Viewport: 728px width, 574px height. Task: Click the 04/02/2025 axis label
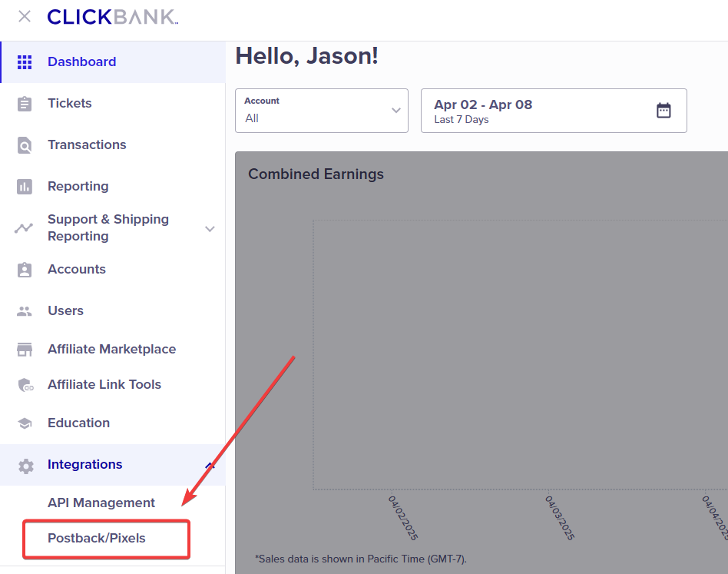pyautogui.click(x=403, y=517)
